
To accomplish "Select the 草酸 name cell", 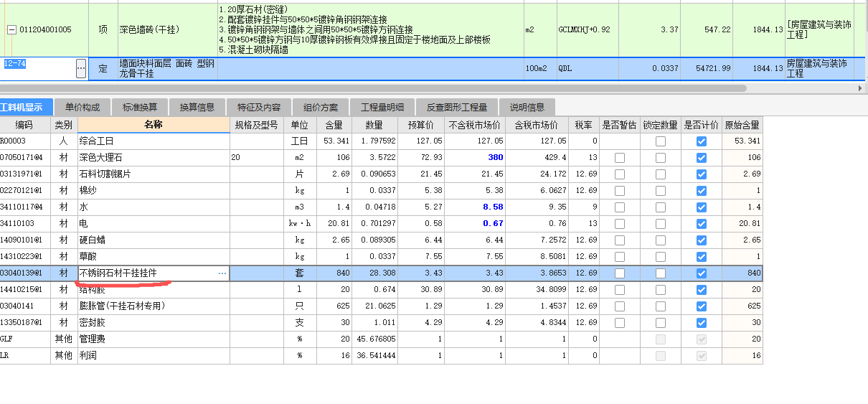I will click(154, 257).
